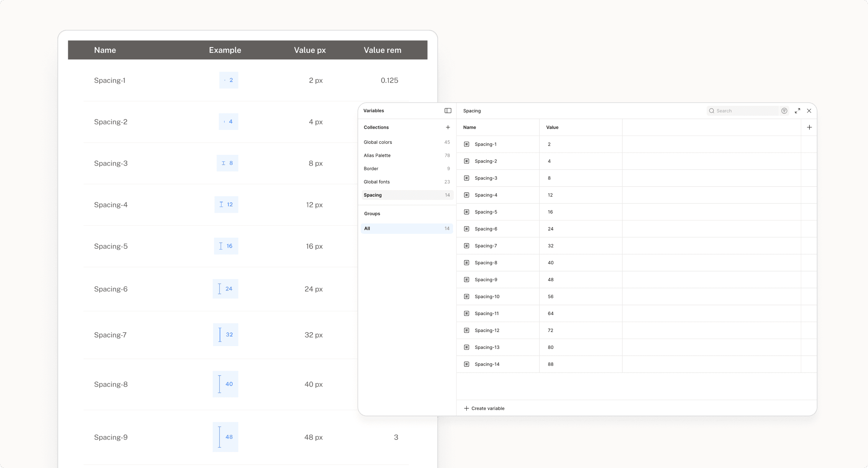Click the Create variable button

point(484,409)
